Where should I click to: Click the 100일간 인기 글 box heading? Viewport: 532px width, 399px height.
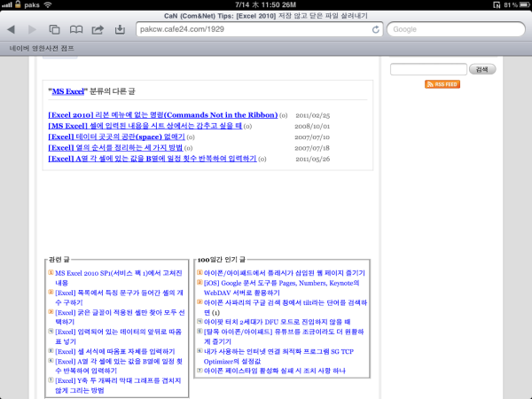click(x=221, y=260)
